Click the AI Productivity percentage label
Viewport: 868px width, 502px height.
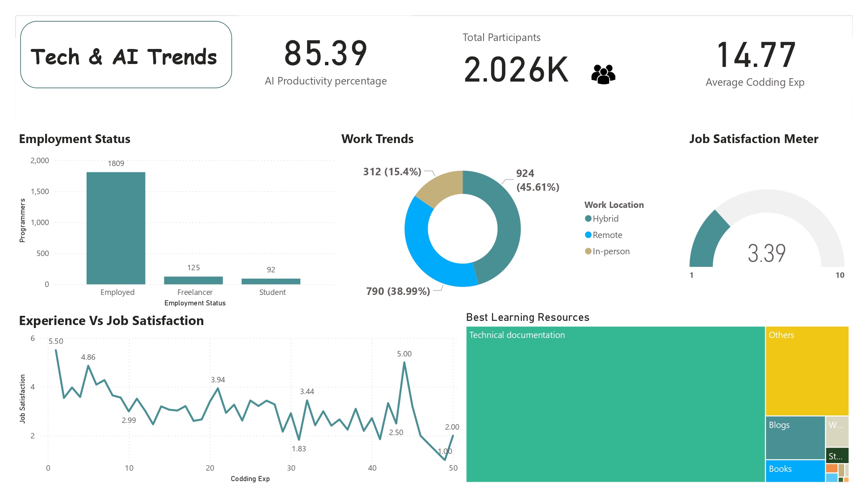[326, 81]
